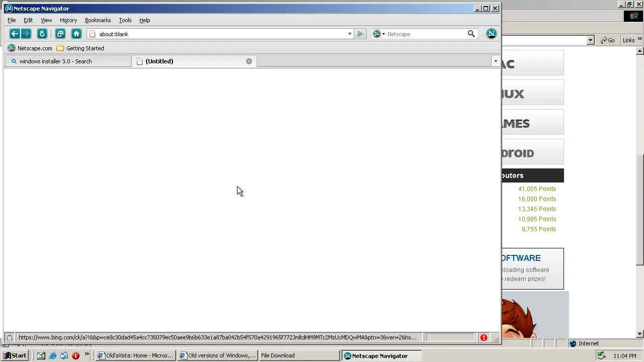Open the Tools menu
644x362 pixels.
click(x=125, y=20)
